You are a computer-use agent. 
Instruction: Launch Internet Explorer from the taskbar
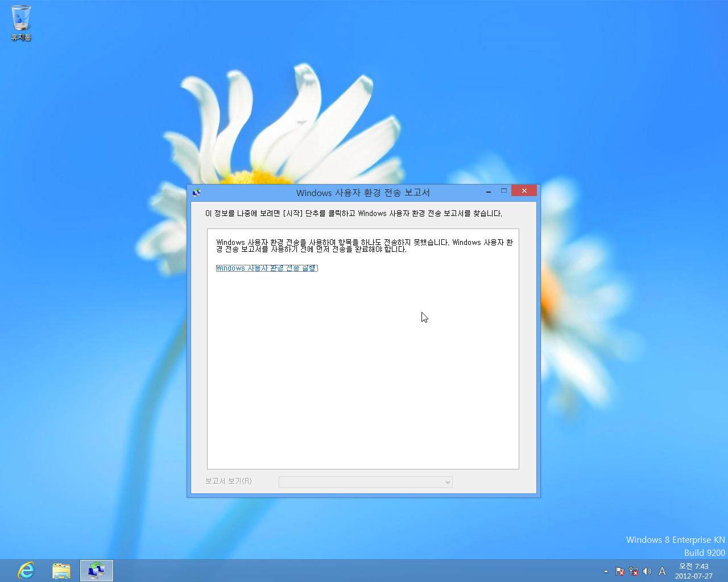pyautogui.click(x=26, y=571)
